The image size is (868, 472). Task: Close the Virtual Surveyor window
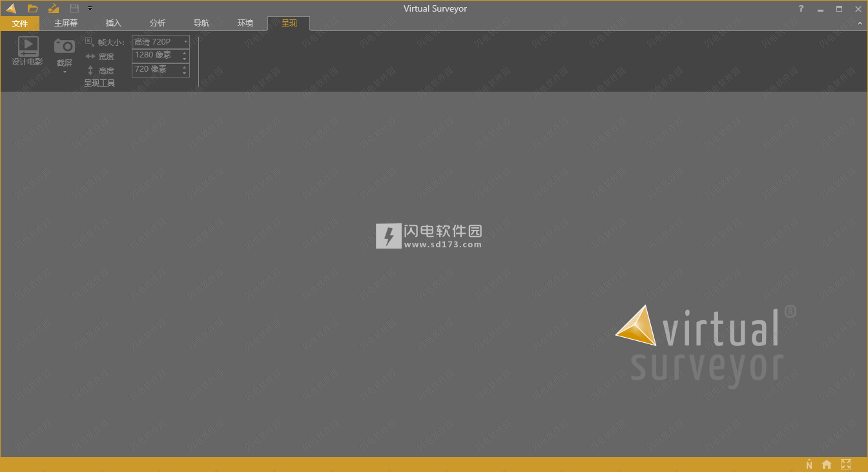(x=858, y=8)
